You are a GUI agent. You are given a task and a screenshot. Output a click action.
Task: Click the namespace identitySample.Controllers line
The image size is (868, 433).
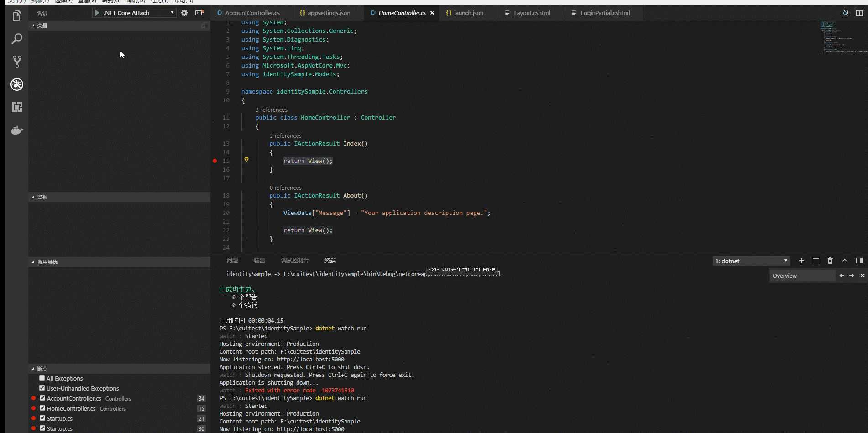tap(304, 92)
